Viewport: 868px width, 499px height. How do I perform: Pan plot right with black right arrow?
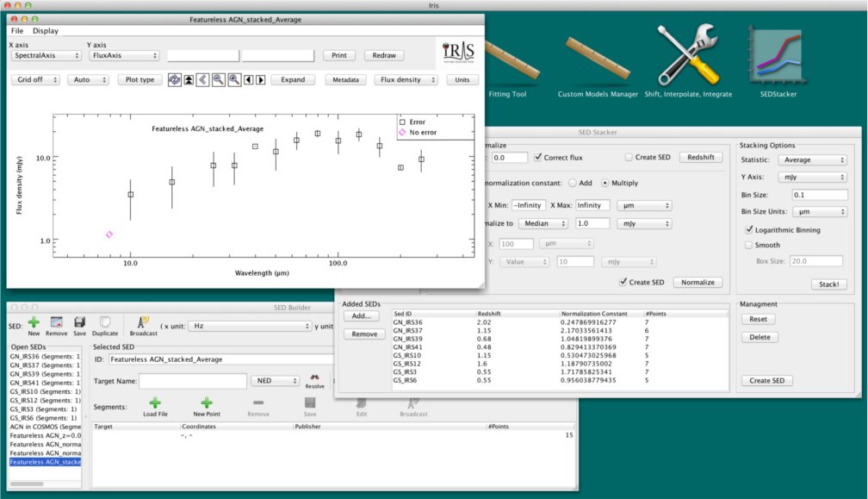point(261,80)
